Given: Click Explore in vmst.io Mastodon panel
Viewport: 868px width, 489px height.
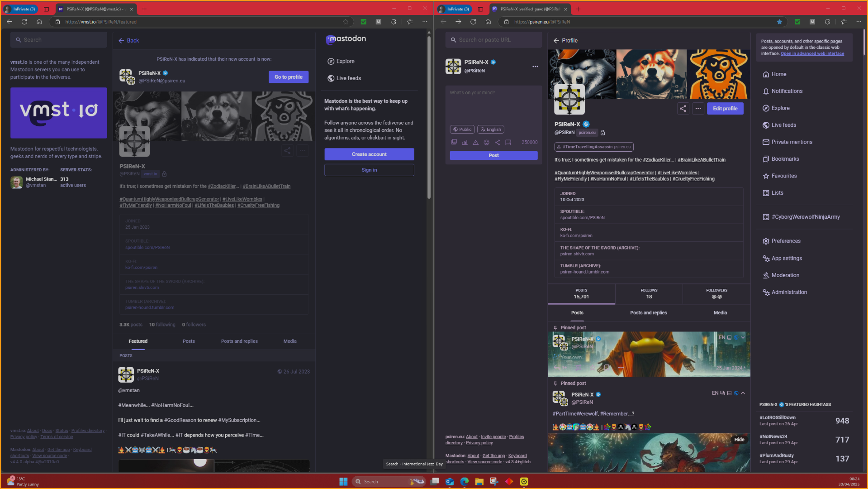Looking at the screenshot, I should 341,61.
